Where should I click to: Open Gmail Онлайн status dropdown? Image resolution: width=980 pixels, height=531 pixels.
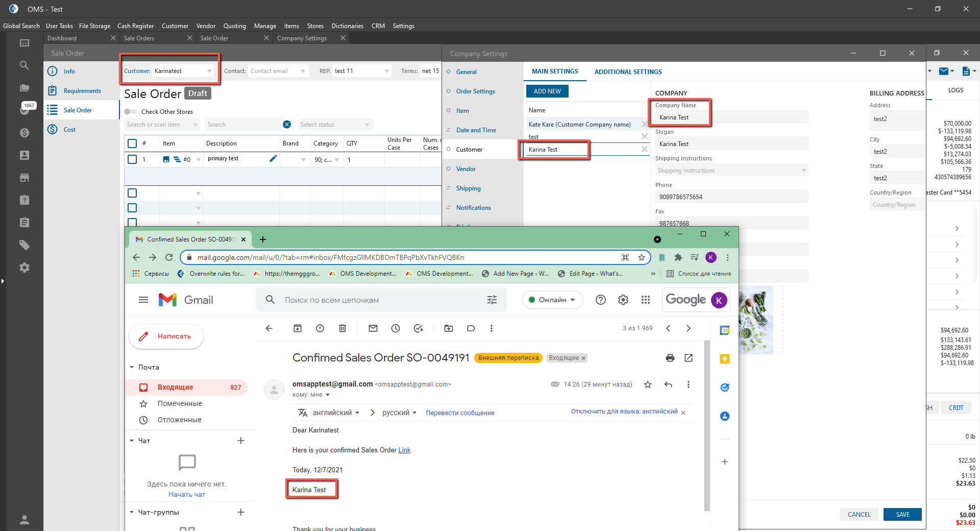point(553,300)
